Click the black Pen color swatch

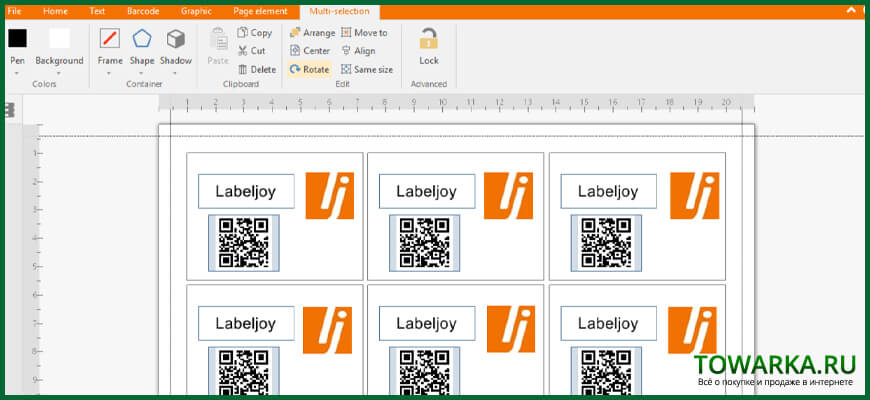click(x=17, y=39)
